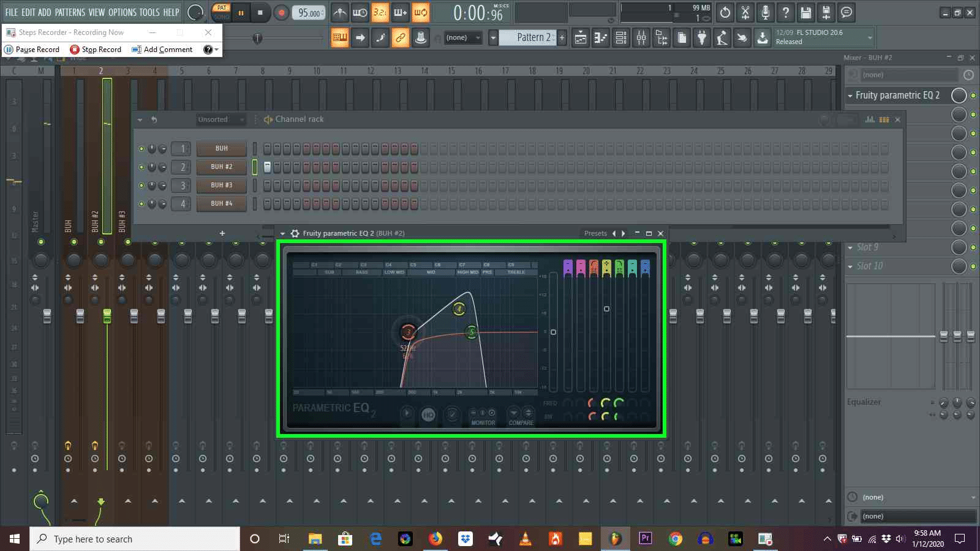980x551 pixels.
Task: Click the main pitch slider knob
Action: coord(257,39)
